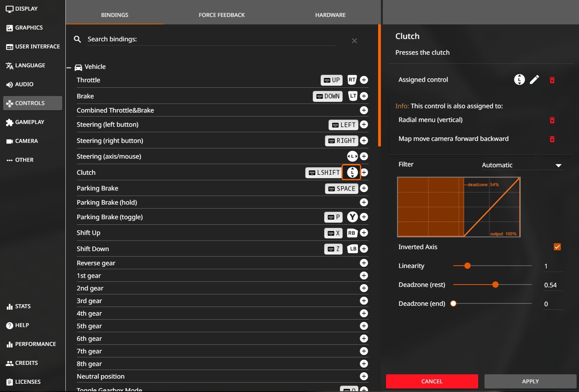Click the Deadzone (rest) value field showing 0.54
579x392 pixels.
tap(553, 285)
